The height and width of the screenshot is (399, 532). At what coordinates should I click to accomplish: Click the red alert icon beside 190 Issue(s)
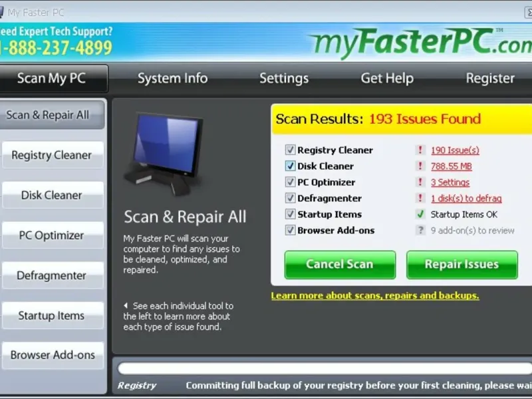pyautogui.click(x=420, y=150)
